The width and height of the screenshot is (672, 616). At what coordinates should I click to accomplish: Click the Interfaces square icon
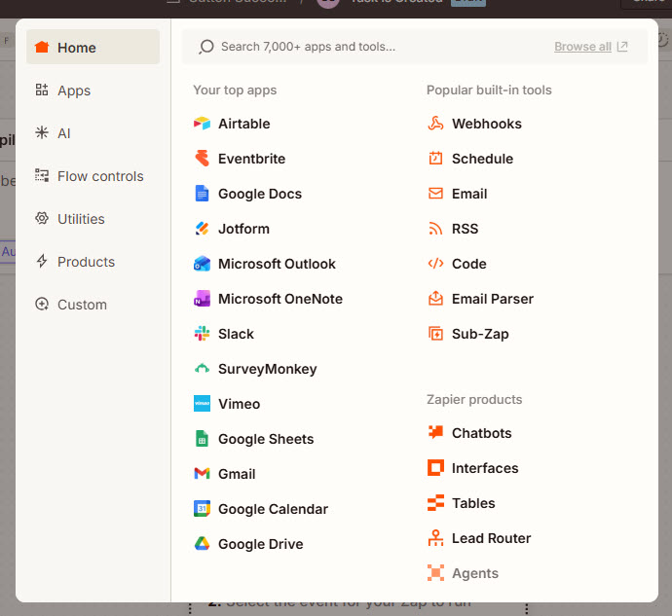coord(435,468)
